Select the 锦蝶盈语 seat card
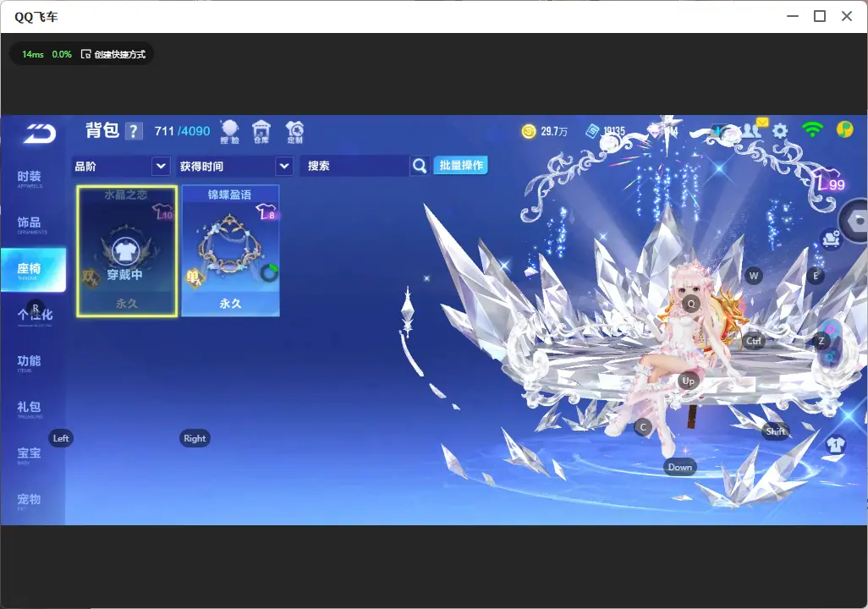Viewport: 868px width, 609px height. coord(230,251)
